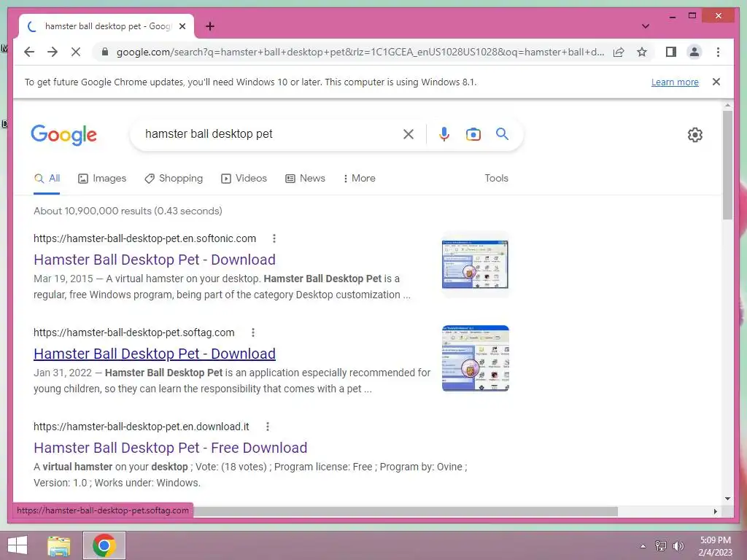Click the softonic.com result URL

145,238
